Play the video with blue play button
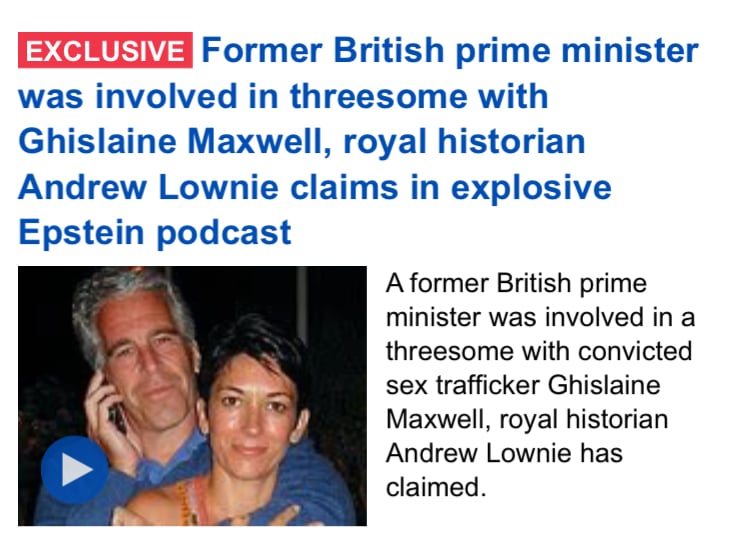This screenshot has width=742, height=550. click(x=75, y=469)
